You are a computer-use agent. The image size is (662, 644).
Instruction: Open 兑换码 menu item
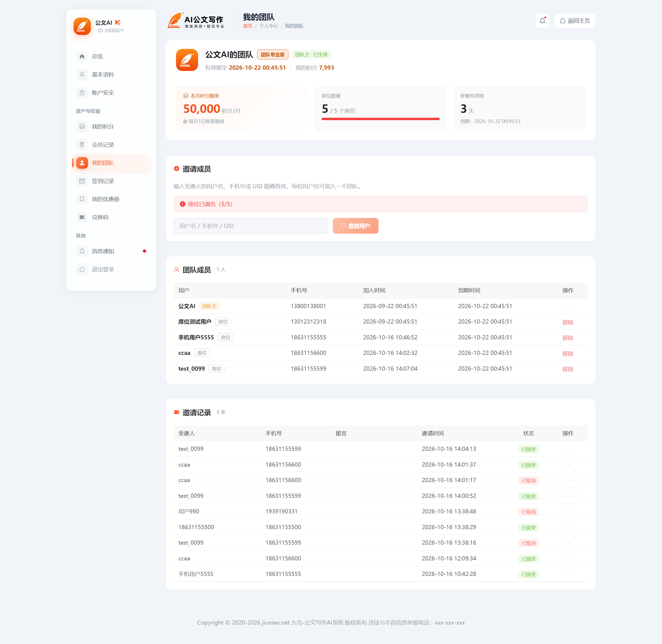click(111, 217)
